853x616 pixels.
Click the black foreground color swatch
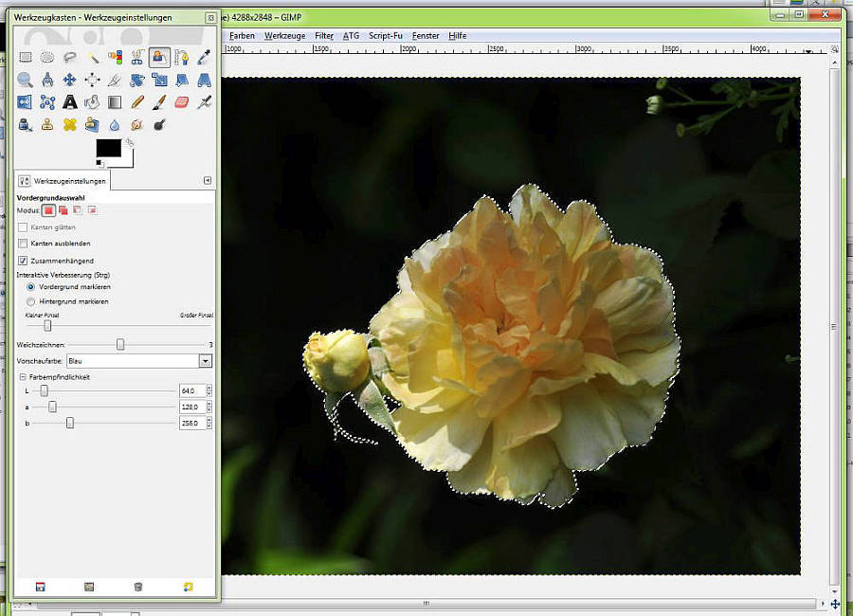pos(108,148)
